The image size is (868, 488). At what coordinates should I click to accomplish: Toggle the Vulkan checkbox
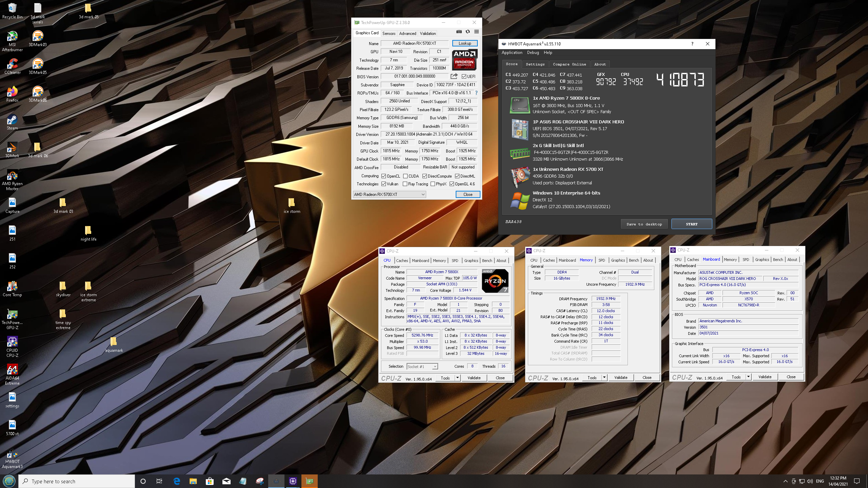383,184
